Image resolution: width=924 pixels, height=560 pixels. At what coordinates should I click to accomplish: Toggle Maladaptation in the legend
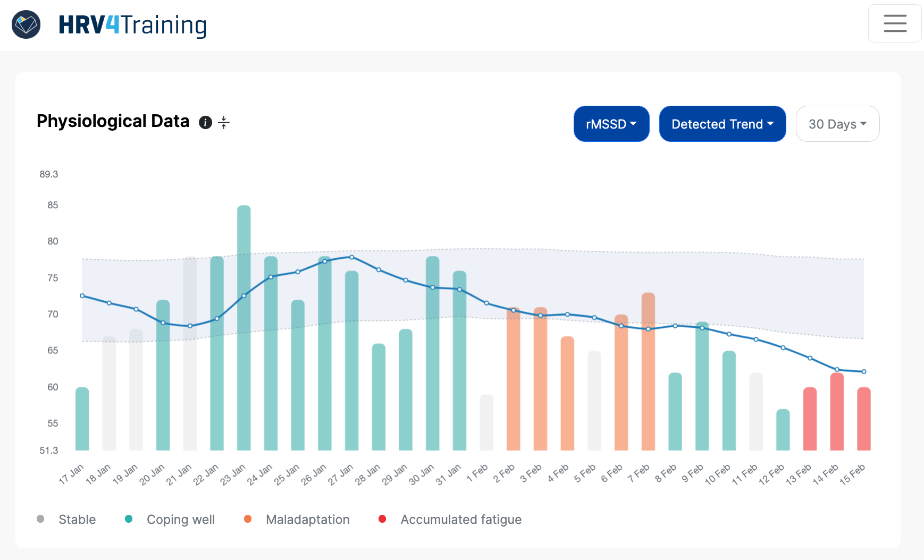[307, 519]
